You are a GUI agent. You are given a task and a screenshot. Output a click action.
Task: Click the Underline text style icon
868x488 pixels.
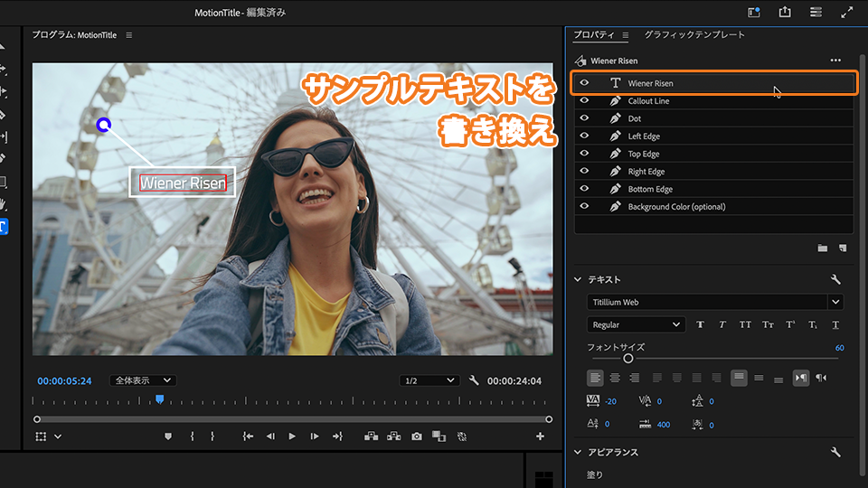click(835, 325)
